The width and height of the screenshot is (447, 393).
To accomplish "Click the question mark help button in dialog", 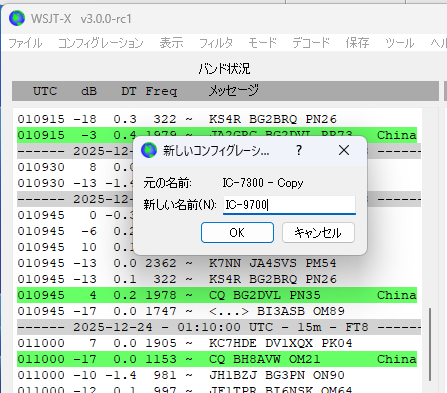I will coord(299,150).
